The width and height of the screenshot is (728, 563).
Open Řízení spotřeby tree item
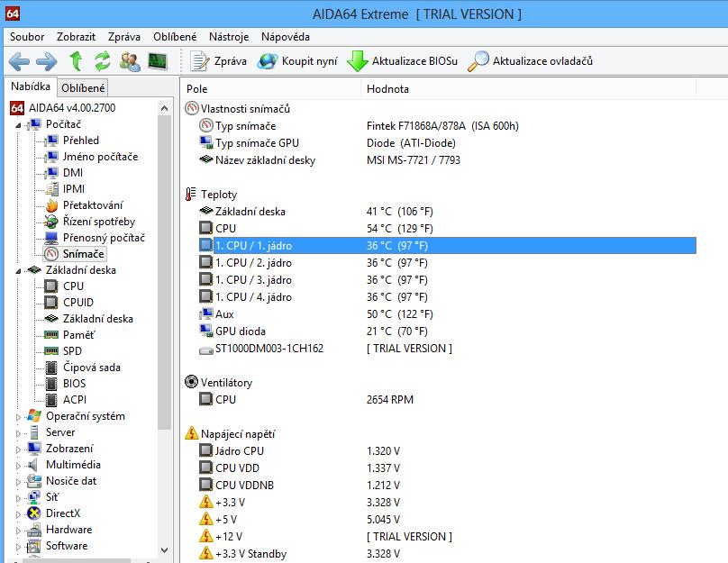89,222
